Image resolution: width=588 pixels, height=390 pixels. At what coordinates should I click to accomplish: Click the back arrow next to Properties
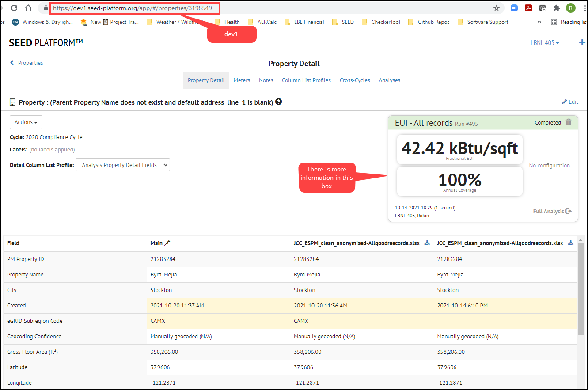[11, 63]
